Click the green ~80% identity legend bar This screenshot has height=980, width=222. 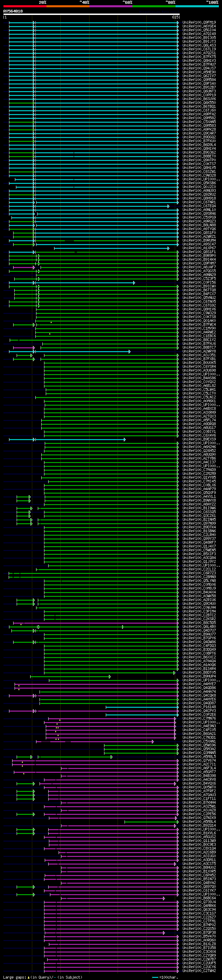tap(154, 6)
